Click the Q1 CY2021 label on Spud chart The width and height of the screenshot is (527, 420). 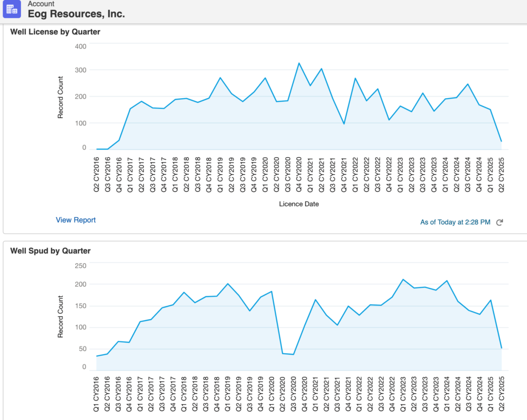pyautogui.click(x=315, y=394)
